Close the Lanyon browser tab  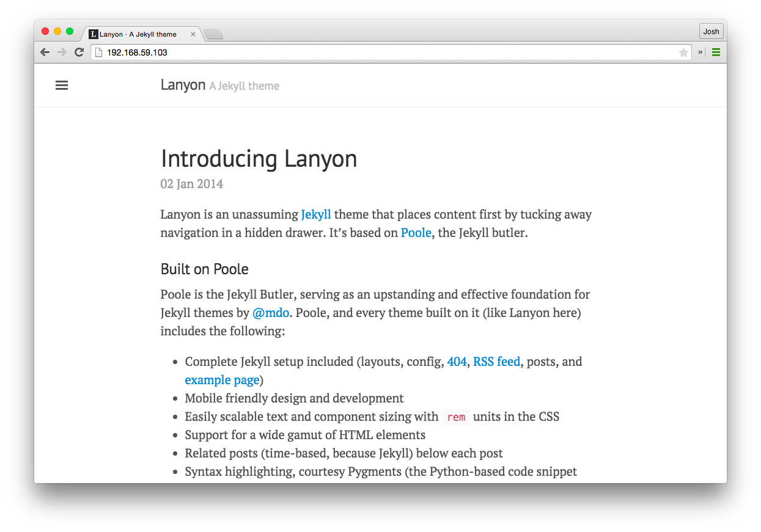pos(193,34)
